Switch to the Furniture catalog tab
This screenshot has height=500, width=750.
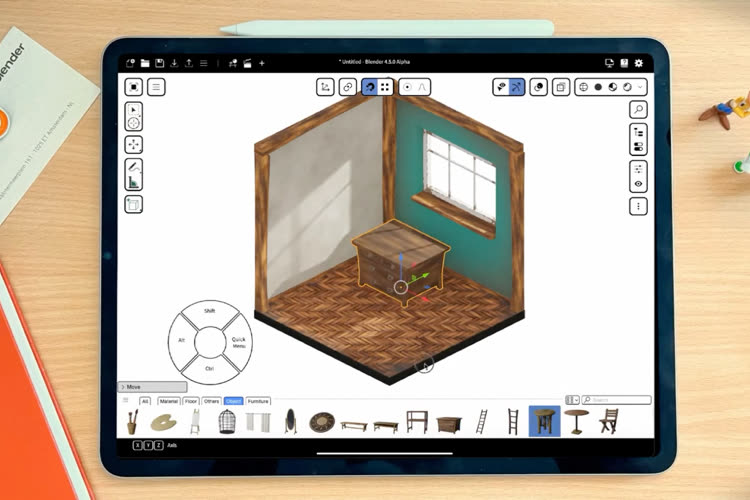tap(258, 401)
